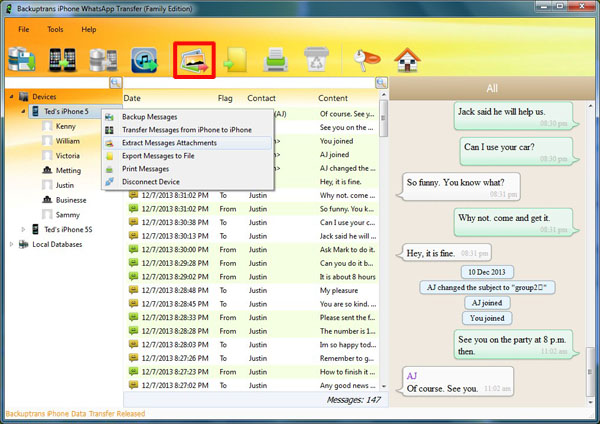Click the message list search input field

click(249, 83)
